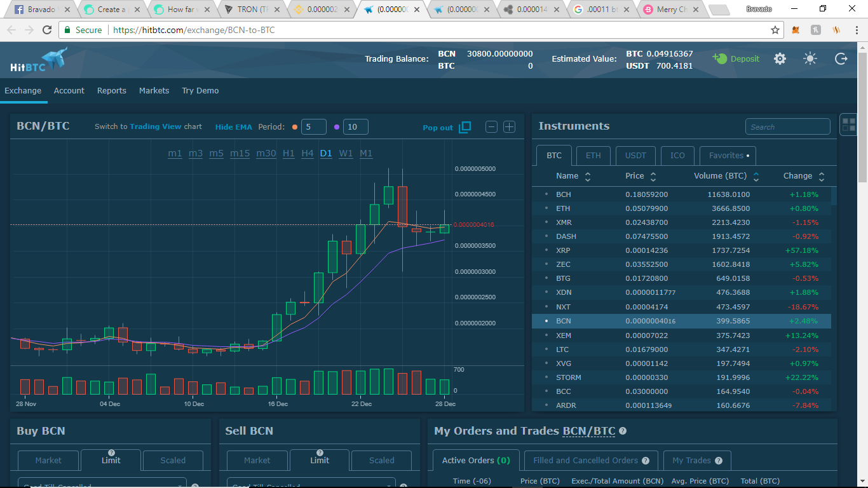The image size is (868, 488).
Task: Click the EMA period field showing 10
Action: tap(356, 127)
